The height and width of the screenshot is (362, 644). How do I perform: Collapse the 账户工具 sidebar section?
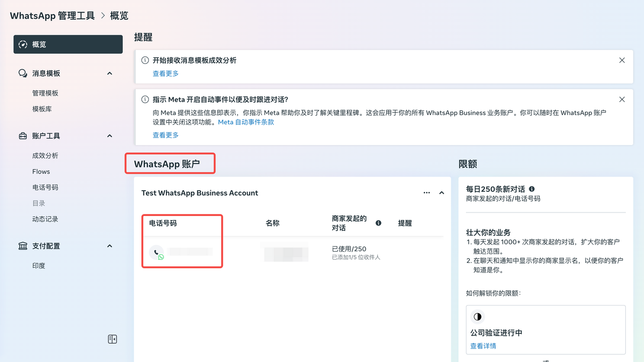(x=110, y=136)
